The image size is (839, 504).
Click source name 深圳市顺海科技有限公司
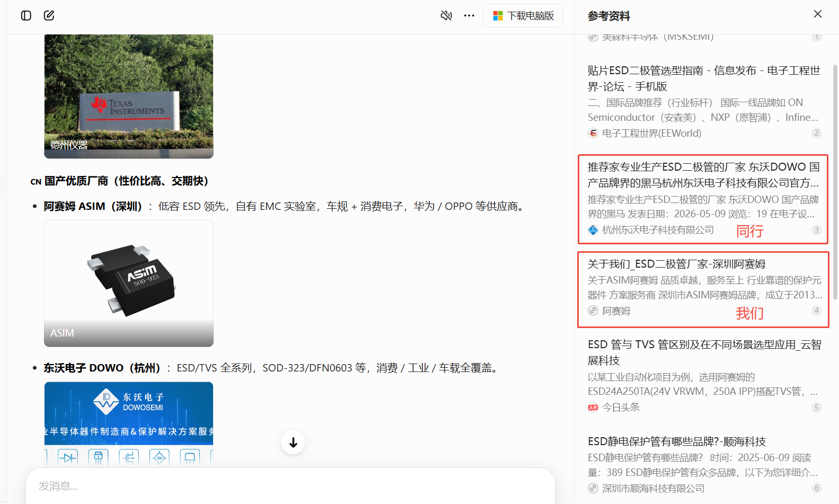653,488
